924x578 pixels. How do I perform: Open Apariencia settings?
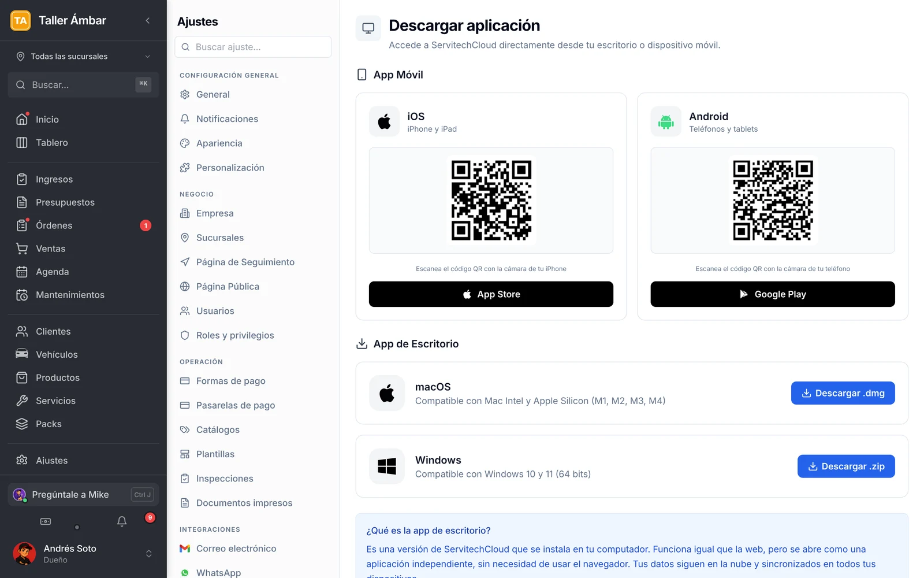(x=253, y=143)
